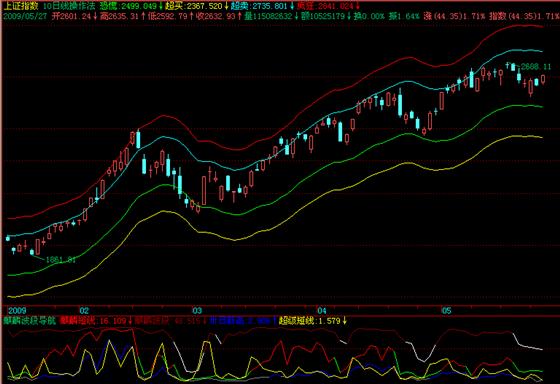Screen dimensions: 560x384
Task: Click the low price label 1861.81
Action: [x=61, y=260]
